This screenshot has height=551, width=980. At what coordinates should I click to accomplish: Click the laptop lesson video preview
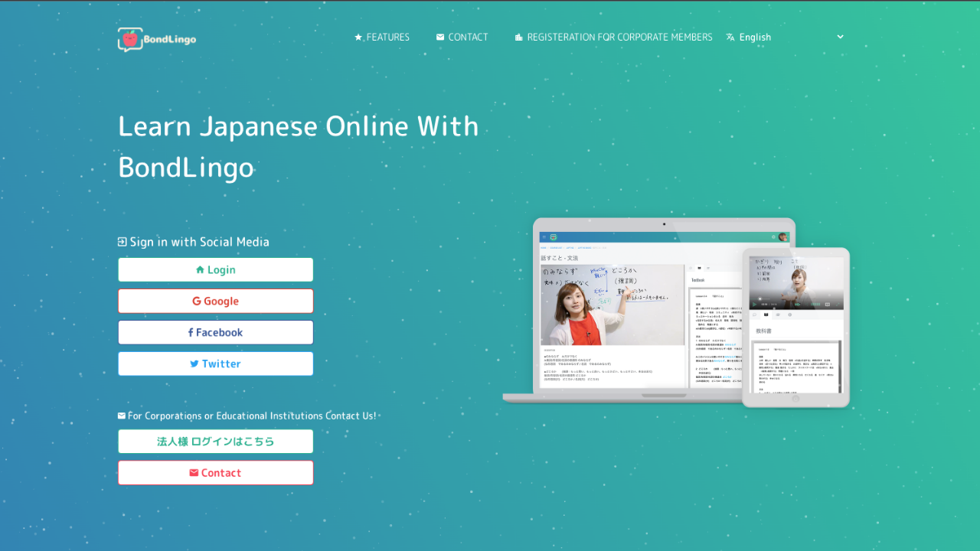[x=612, y=305]
